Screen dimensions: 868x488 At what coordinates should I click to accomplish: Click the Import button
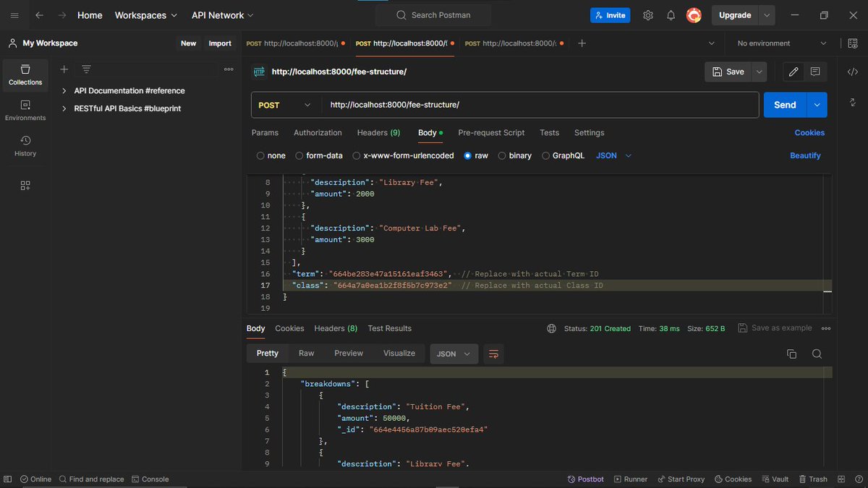tap(220, 43)
